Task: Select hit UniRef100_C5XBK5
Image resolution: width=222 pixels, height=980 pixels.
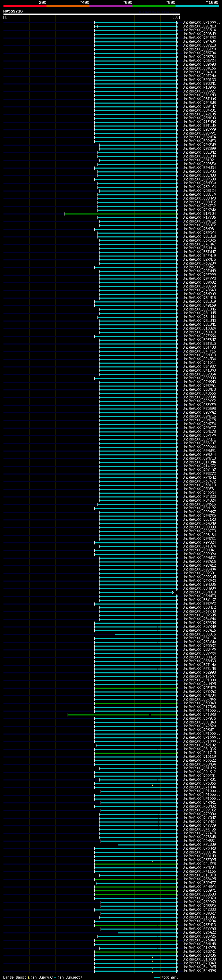Action: (199, 241)
